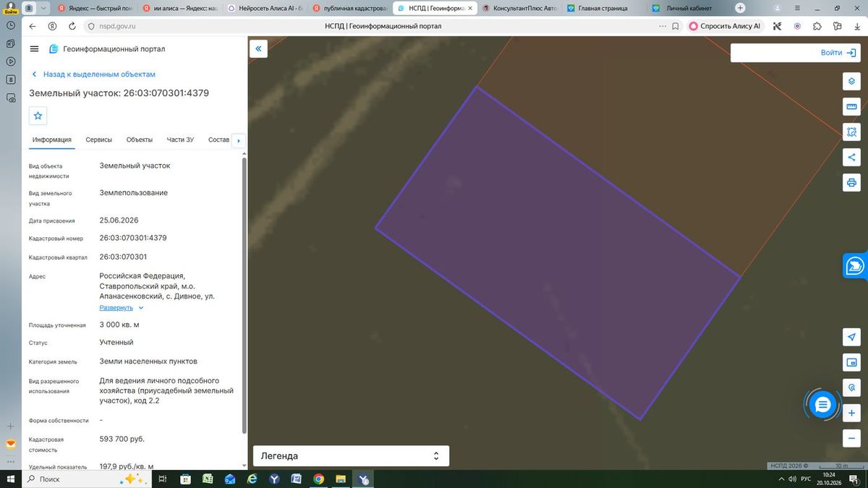Switch to the КонсультантПлюс browser tab
The height and width of the screenshot is (488, 868).
click(519, 8)
